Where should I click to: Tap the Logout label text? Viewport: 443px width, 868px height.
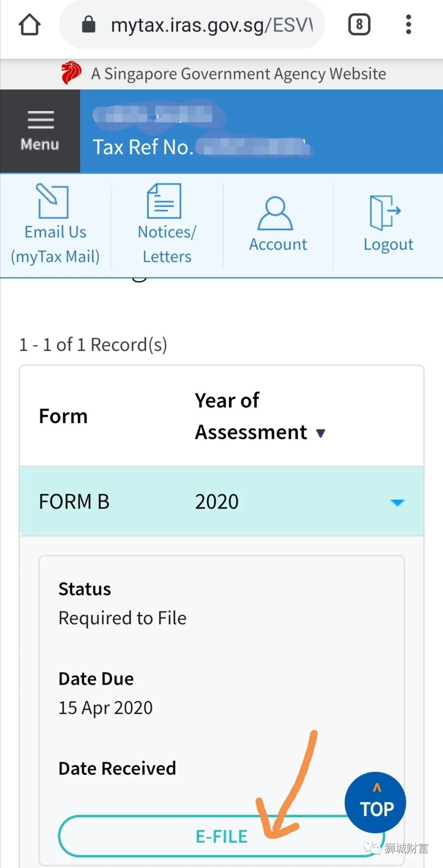click(x=388, y=244)
